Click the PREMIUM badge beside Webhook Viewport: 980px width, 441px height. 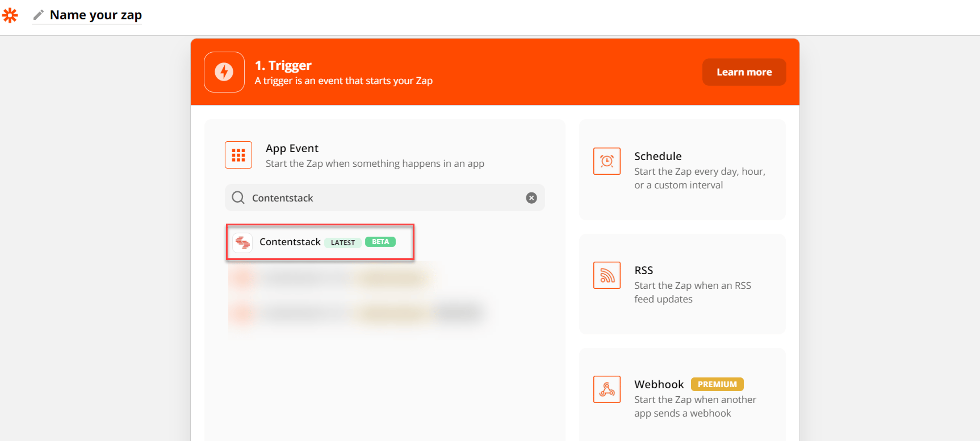tap(717, 384)
